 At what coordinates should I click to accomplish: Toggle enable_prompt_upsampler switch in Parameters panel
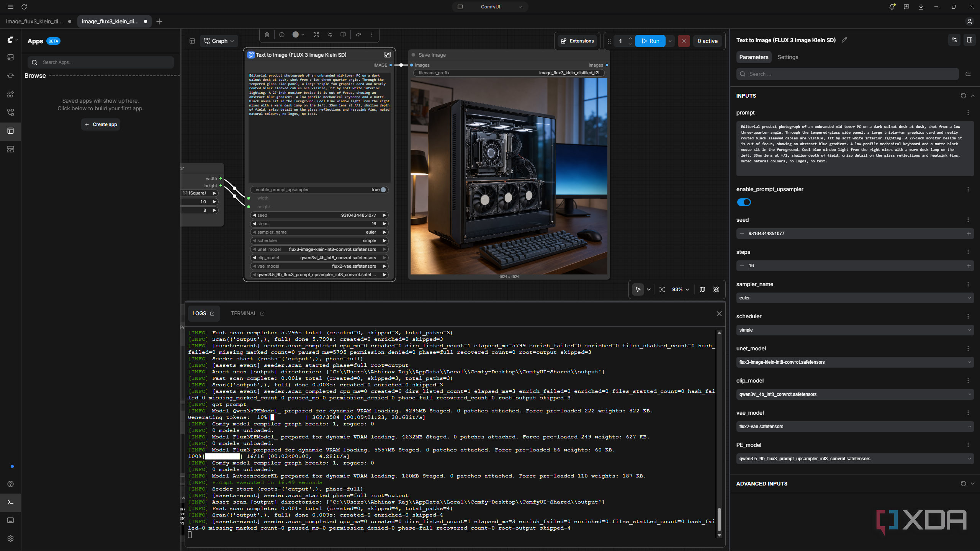(744, 202)
